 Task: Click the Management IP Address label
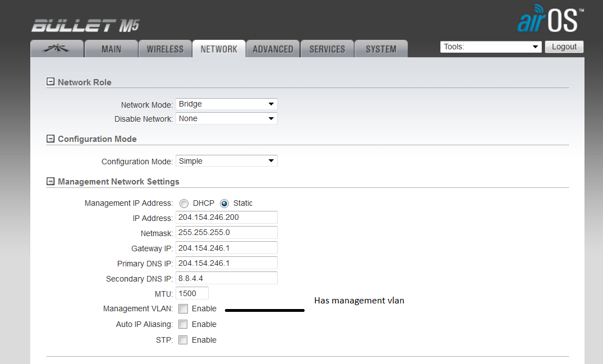pyautogui.click(x=129, y=203)
